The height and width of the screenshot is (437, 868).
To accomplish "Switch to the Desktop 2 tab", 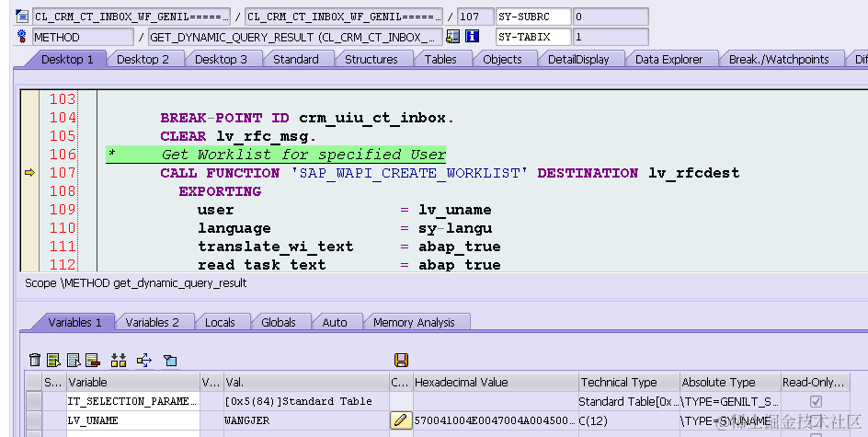I will [x=143, y=59].
